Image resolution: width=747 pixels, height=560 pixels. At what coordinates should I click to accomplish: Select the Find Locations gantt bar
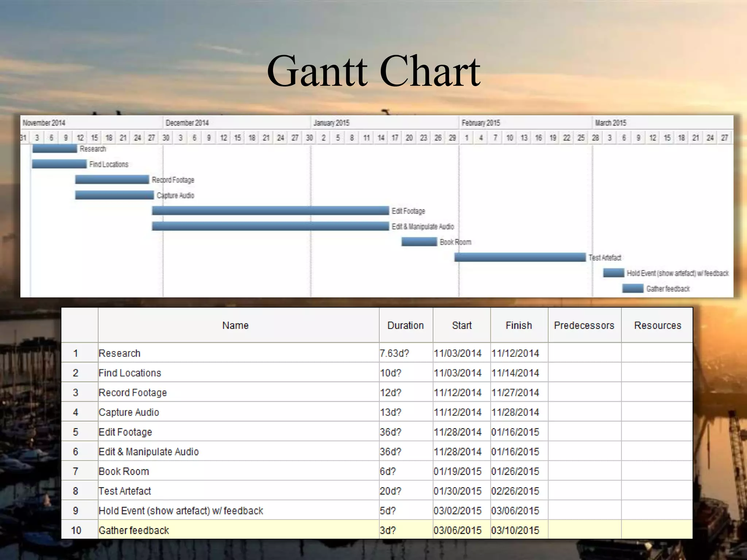tap(59, 164)
